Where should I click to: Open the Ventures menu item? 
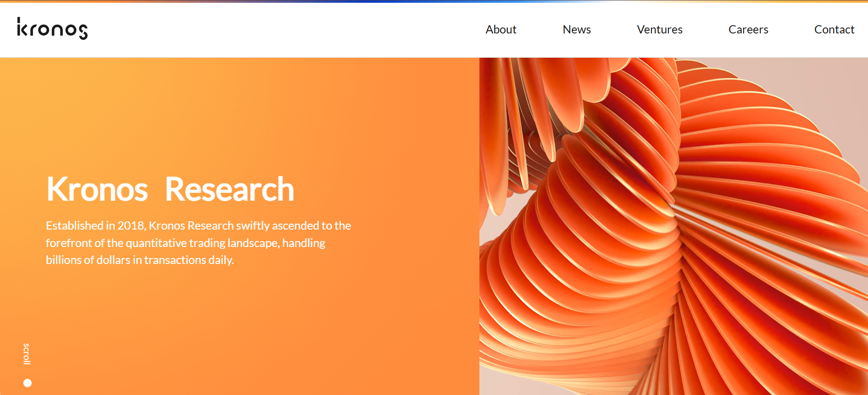[659, 29]
